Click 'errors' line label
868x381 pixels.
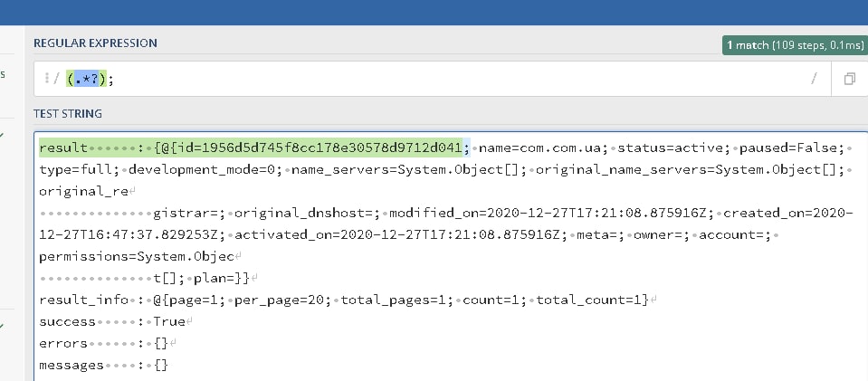[x=63, y=343]
